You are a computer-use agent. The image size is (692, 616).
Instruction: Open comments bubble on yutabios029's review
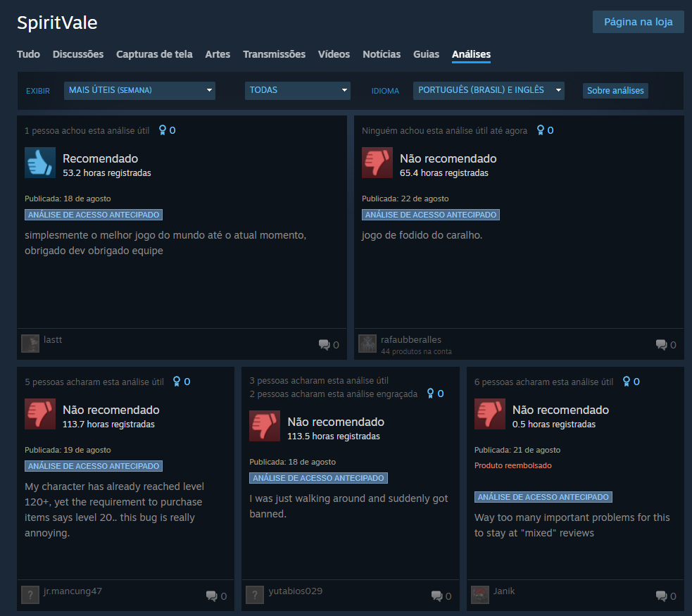coord(437,596)
